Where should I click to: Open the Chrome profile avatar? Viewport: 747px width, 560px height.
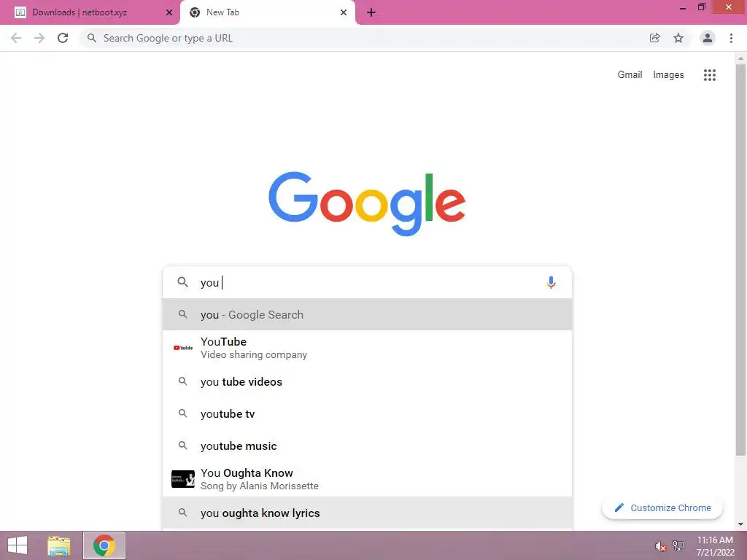[x=708, y=38]
